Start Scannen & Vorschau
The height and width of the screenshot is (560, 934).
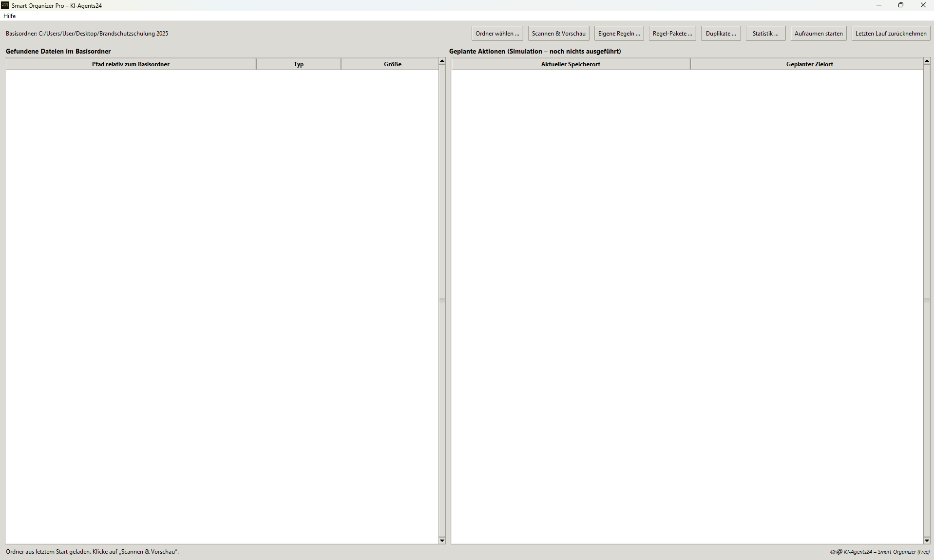tap(558, 34)
